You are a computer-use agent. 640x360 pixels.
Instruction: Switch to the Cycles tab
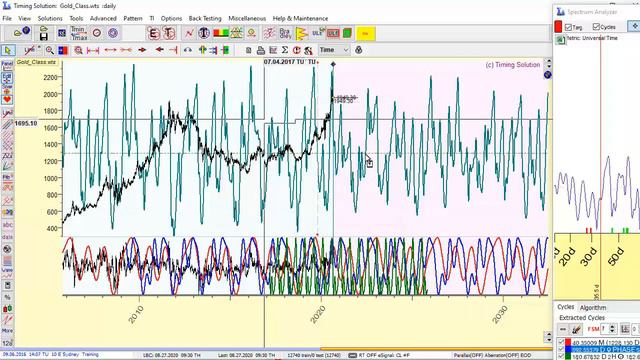(x=566, y=307)
